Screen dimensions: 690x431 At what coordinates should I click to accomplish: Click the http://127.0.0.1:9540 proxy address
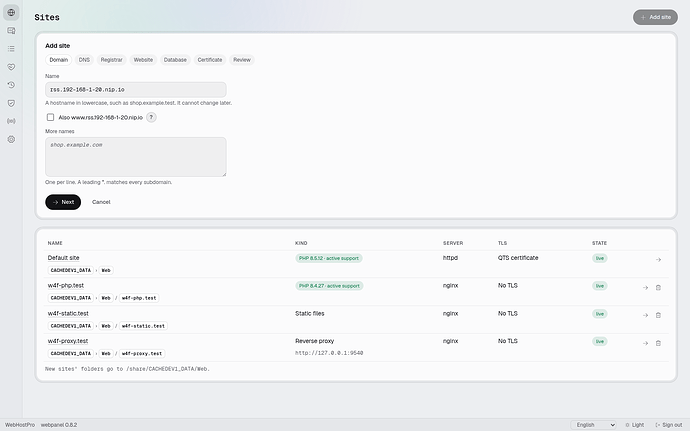coord(329,353)
